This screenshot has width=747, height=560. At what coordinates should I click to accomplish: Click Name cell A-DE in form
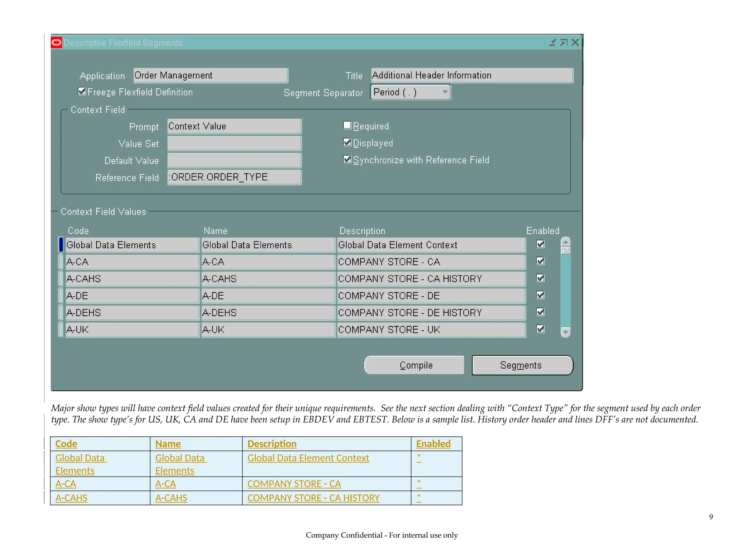click(x=268, y=296)
